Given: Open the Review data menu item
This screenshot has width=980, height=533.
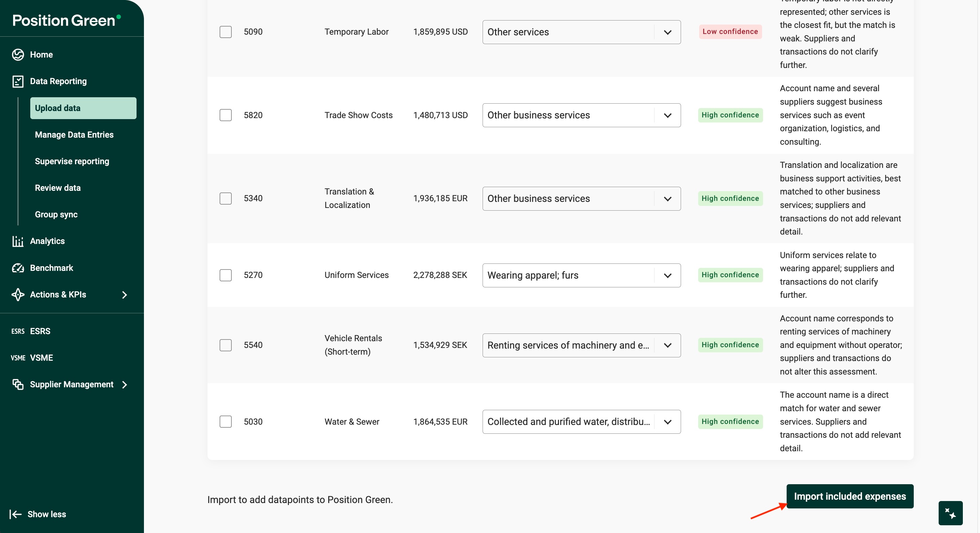Looking at the screenshot, I should [x=58, y=188].
